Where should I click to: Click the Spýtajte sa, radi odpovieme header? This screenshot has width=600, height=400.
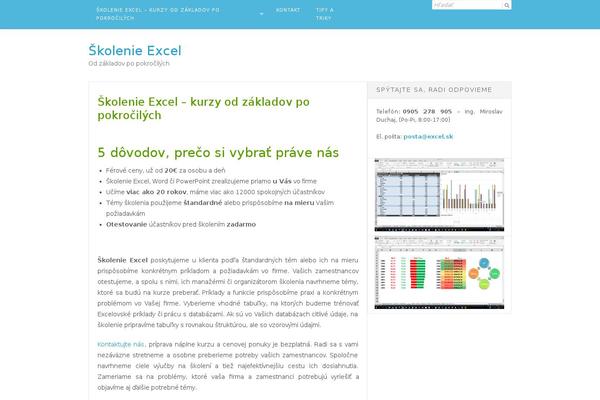(434, 90)
